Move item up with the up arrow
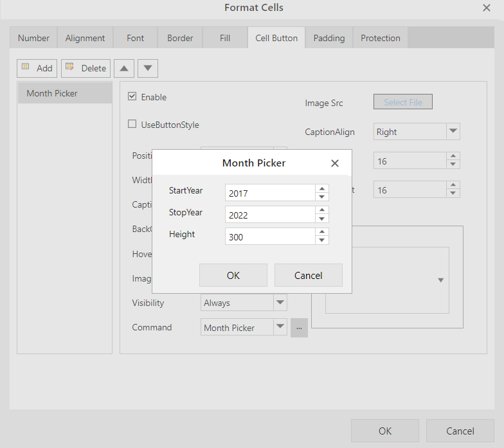 [x=124, y=68]
